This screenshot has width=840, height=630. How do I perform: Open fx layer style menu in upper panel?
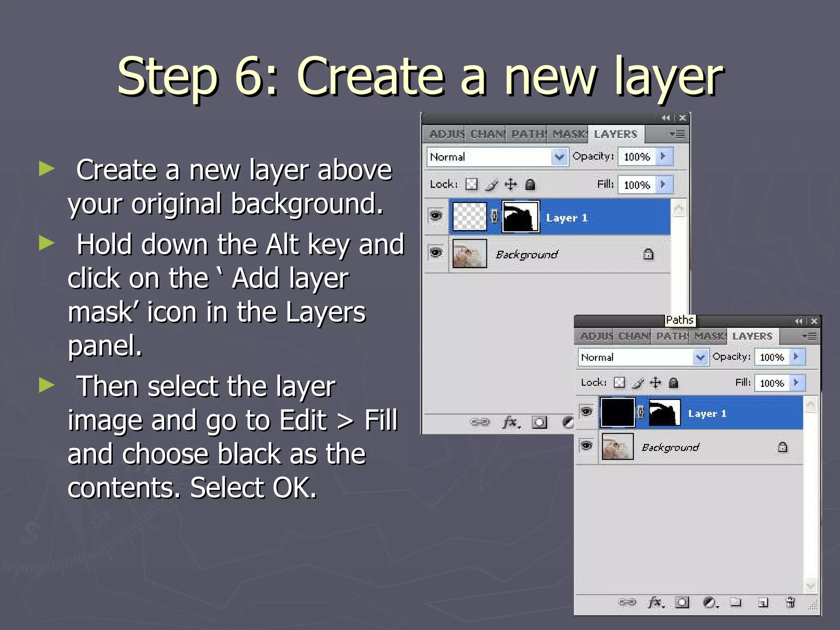(511, 422)
